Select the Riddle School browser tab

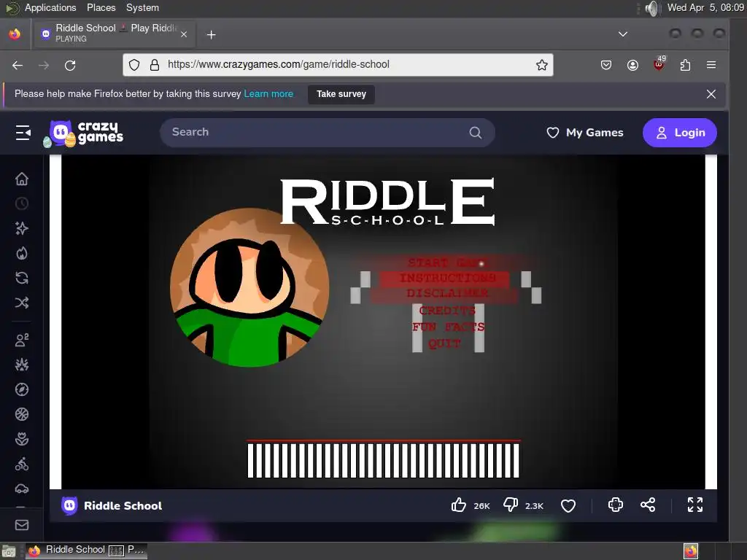coord(115,34)
